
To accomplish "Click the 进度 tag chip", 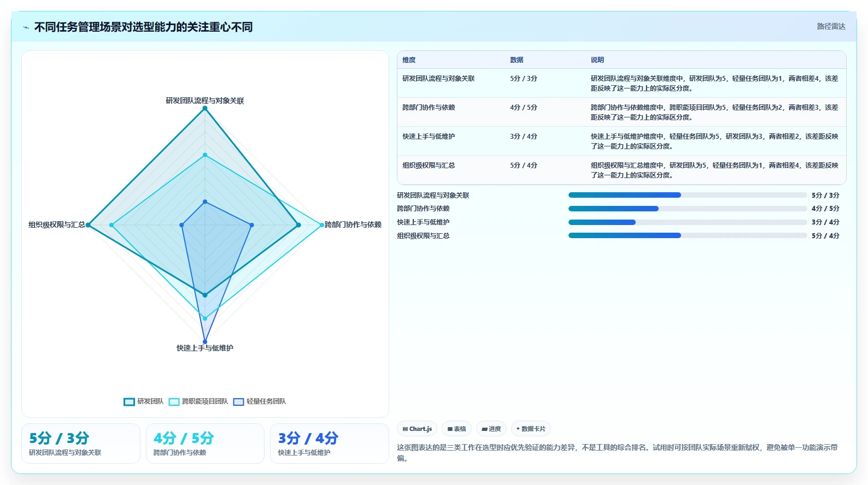I will coord(491,429).
